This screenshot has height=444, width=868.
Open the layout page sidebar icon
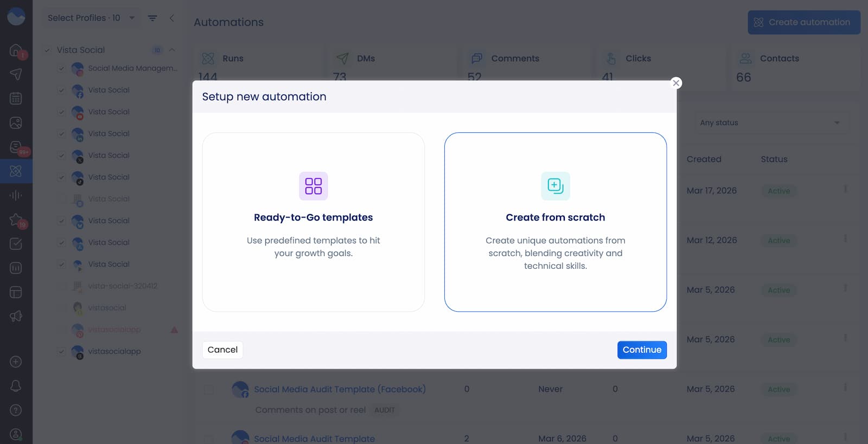tap(16, 292)
